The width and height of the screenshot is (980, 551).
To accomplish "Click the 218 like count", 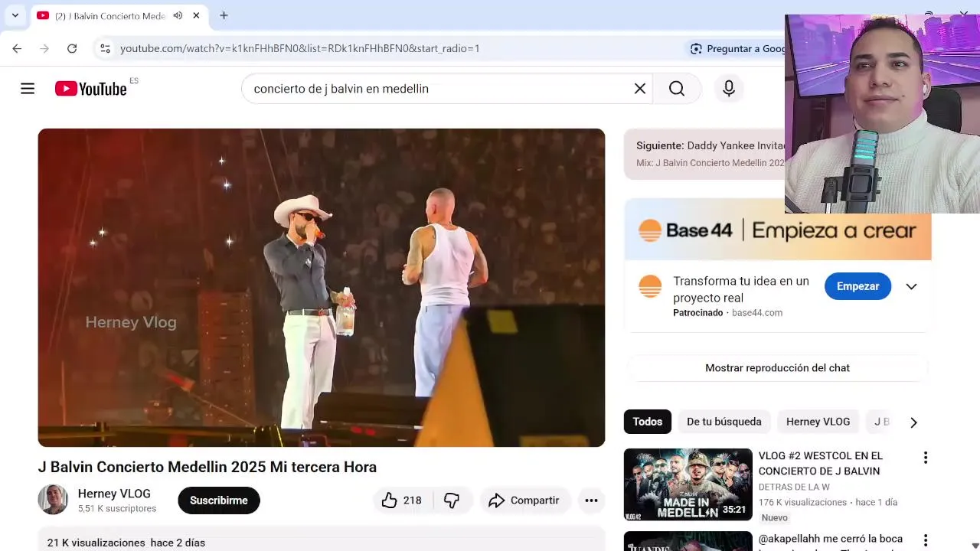I will pyautogui.click(x=412, y=500).
